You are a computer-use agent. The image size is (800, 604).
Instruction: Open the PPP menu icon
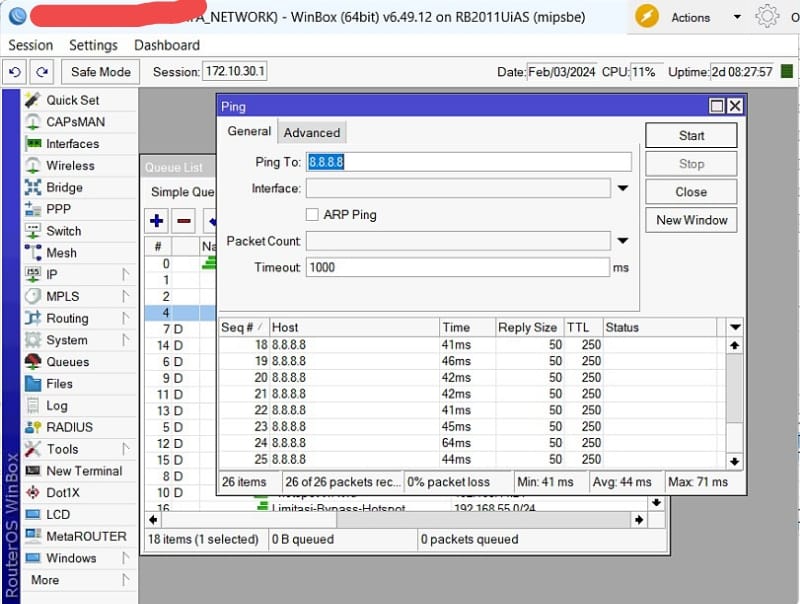(x=33, y=209)
